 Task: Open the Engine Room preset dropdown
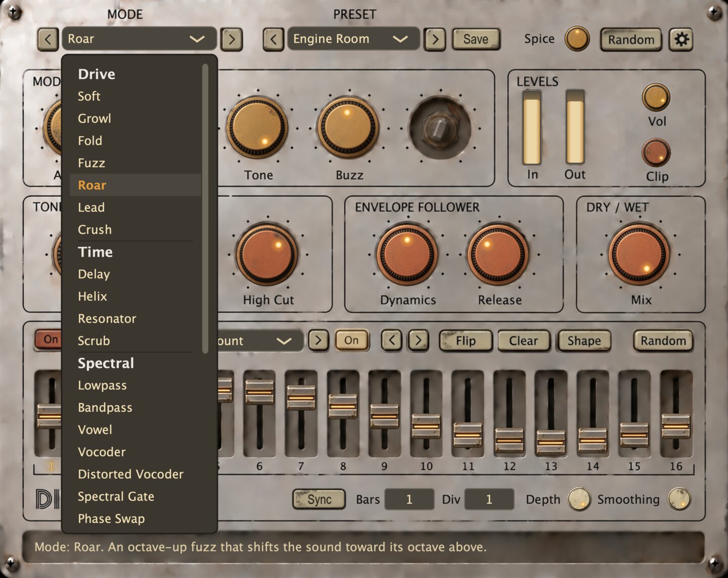pyautogui.click(x=353, y=39)
